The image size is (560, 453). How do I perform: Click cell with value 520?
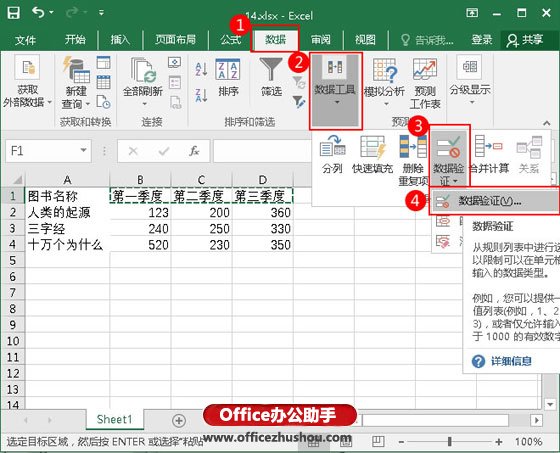140,245
